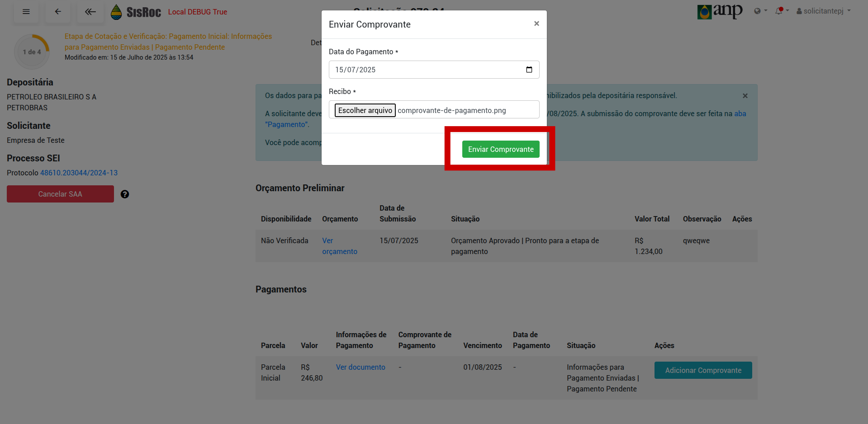Click the help question mark icon
868x424 pixels.
coord(125,194)
